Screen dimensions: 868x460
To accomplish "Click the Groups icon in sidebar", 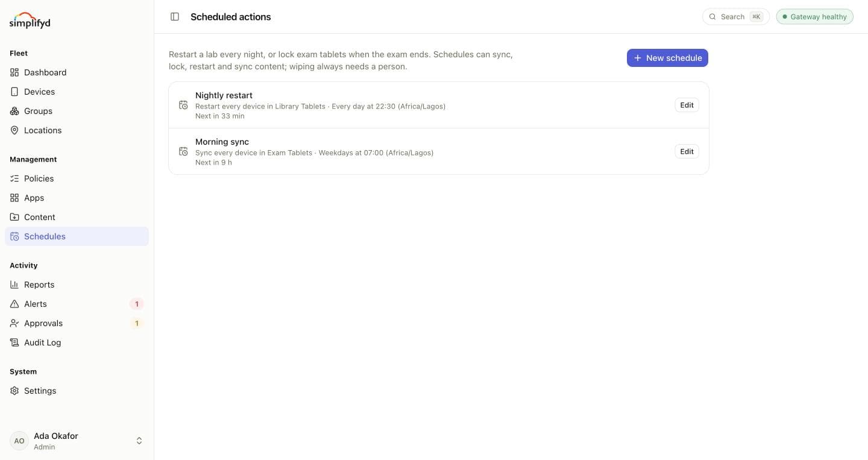I will (14, 111).
